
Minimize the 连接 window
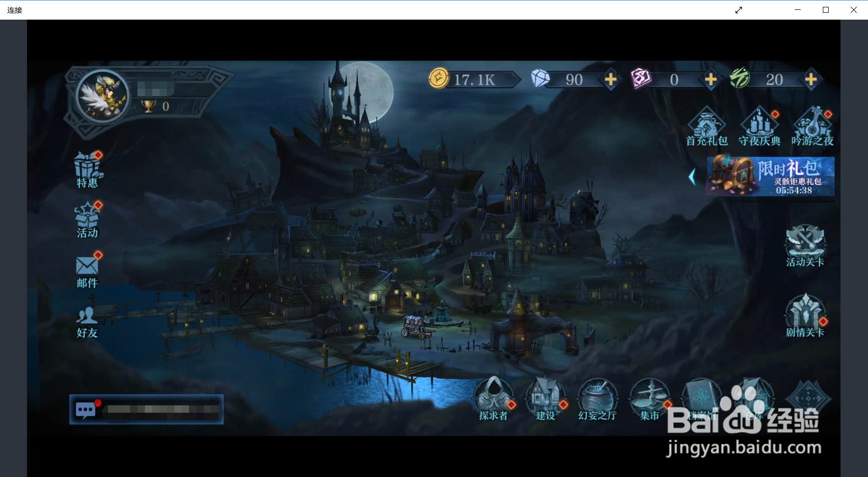pyautogui.click(x=798, y=10)
